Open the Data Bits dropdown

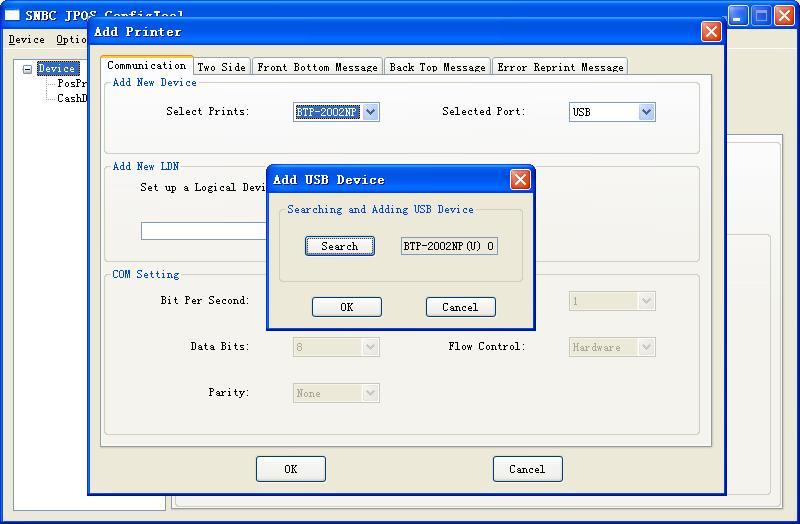click(371, 347)
